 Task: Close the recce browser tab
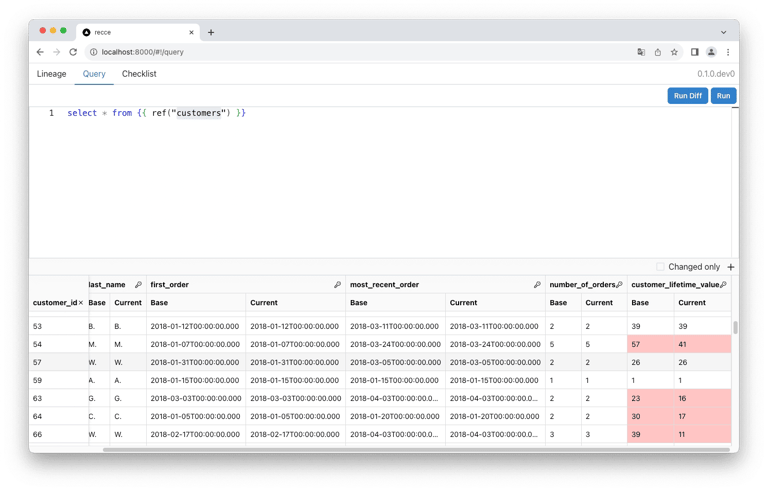192,32
